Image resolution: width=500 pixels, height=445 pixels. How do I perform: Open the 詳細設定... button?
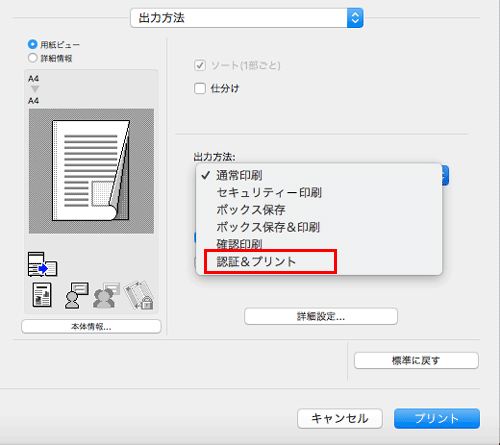tap(321, 316)
